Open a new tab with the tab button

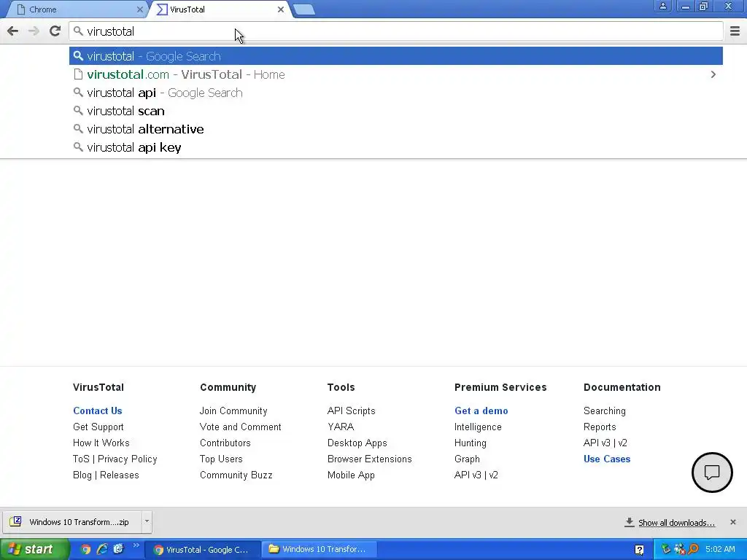click(x=303, y=9)
